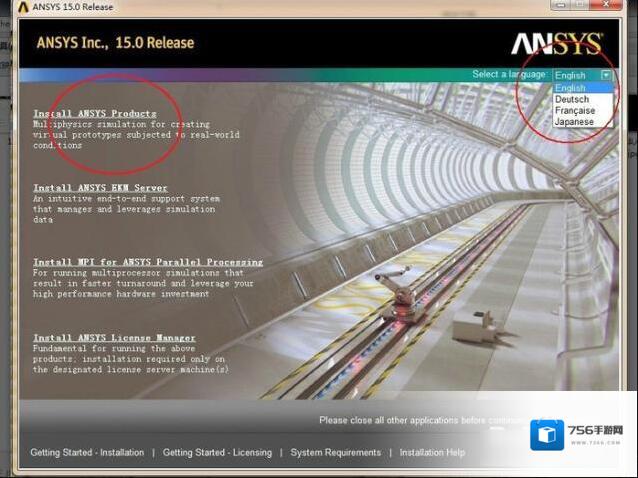Click the ANSYS icon in the title bar
The width and height of the screenshot is (638, 478).
(x=23, y=7)
